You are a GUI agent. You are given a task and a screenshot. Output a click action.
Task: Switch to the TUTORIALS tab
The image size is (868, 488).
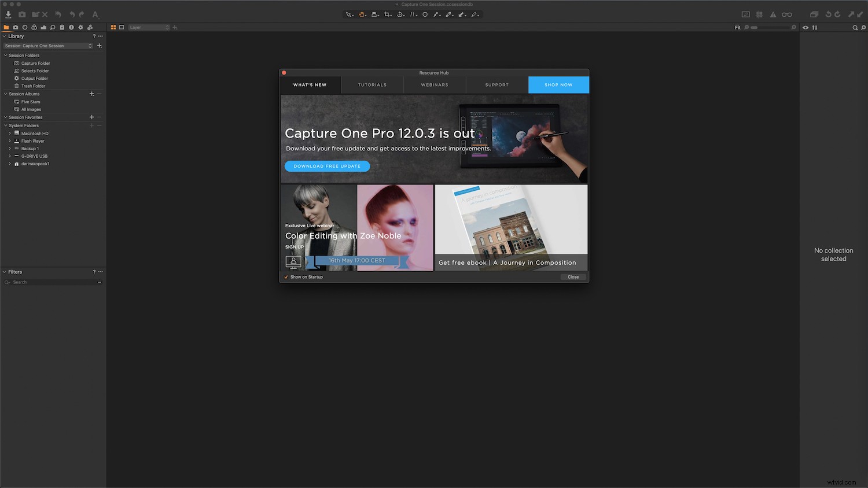(372, 84)
